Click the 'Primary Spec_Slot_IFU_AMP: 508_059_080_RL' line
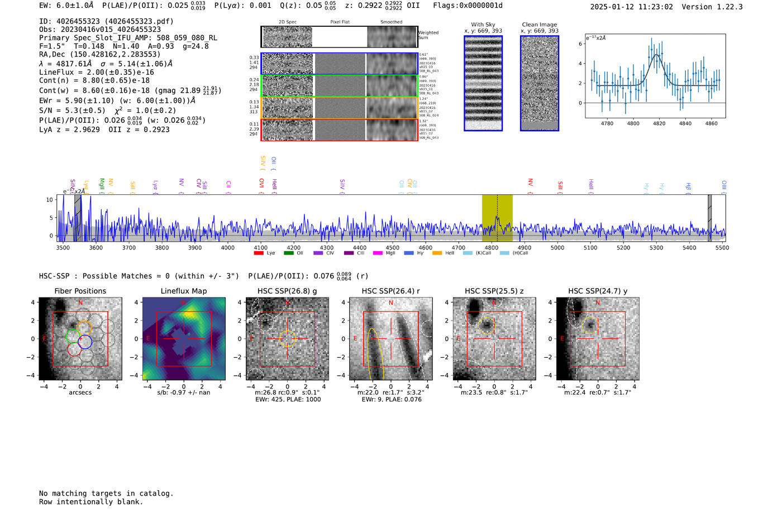The image size is (782, 532). pyautogui.click(x=128, y=38)
